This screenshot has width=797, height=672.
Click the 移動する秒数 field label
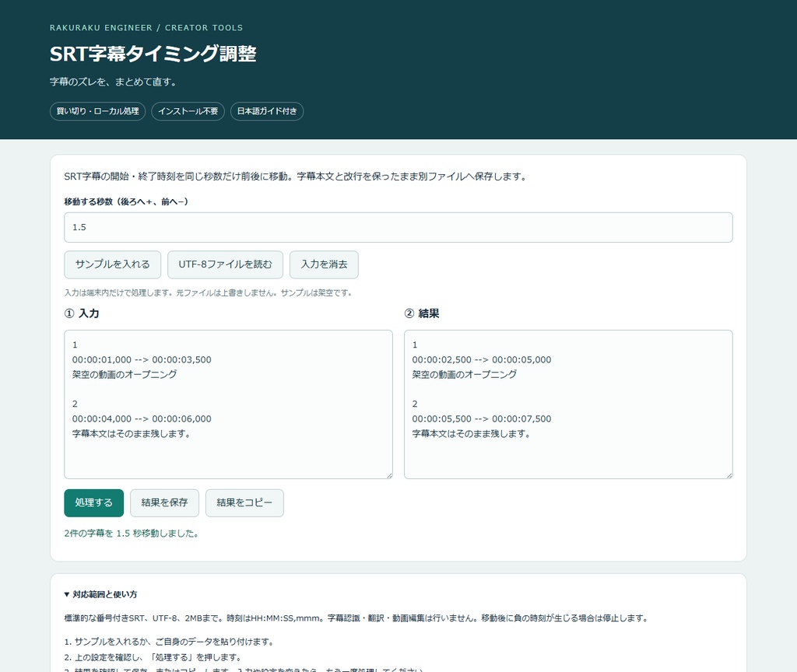(126, 201)
